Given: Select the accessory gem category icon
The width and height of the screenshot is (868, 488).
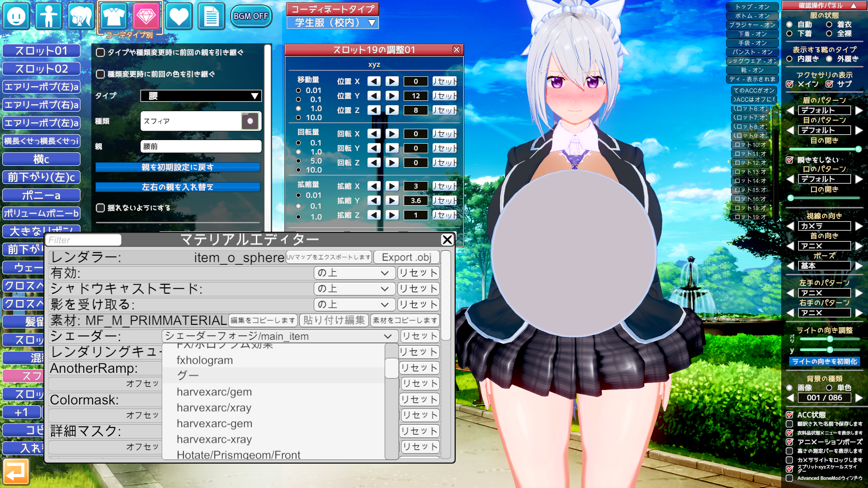Looking at the screenshot, I should (146, 16).
